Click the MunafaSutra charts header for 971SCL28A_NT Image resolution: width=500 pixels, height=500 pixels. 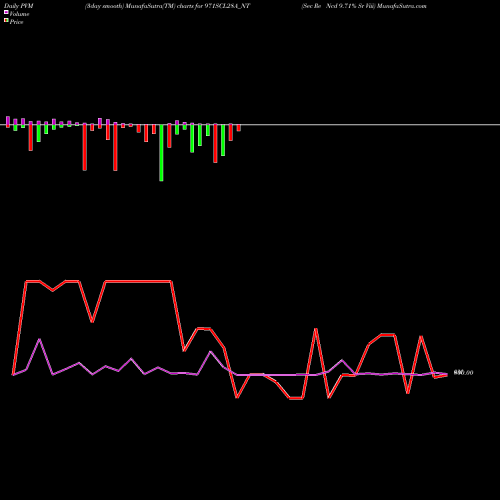[167, 6]
